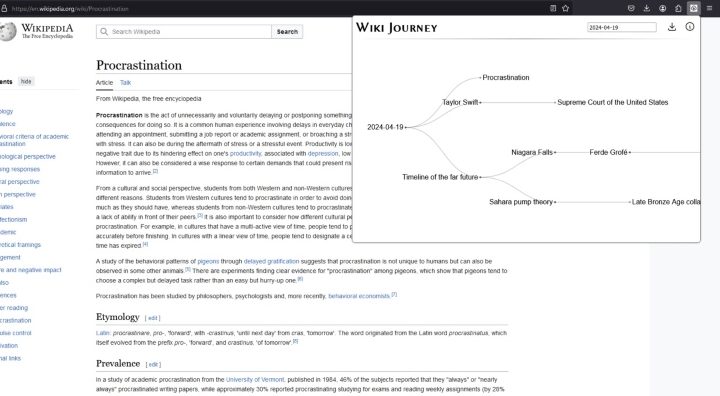The height and width of the screenshot is (396, 720).
Task: Click the Pocket save icon
Action: click(x=631, y=8)
